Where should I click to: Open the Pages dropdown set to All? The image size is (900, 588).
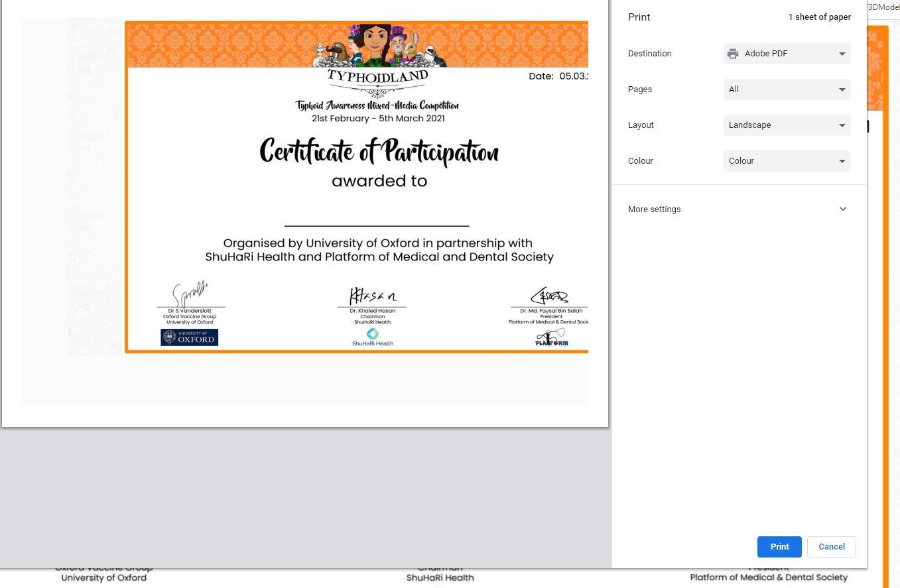tap(787, 89)
